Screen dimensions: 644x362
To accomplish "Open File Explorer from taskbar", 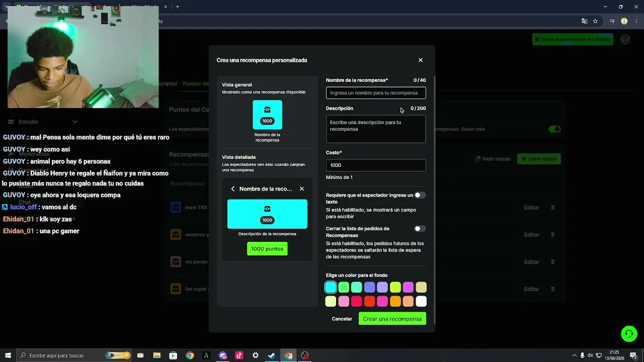I will (156, 355).
